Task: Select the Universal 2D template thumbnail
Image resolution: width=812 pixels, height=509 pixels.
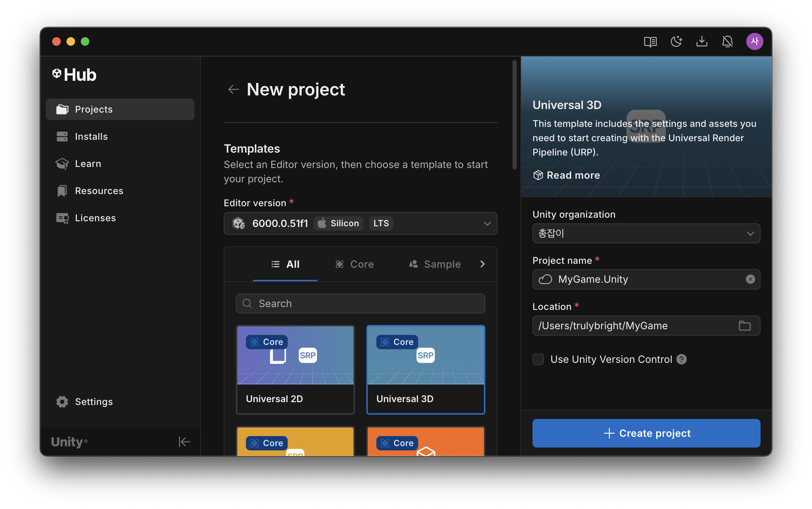Action: point(295,370)
